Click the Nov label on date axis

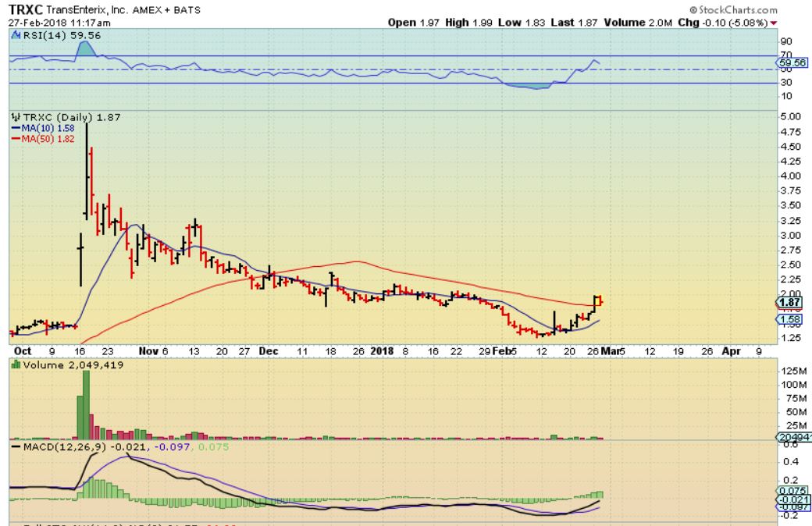pyautogui.click(x=148, y=351)
